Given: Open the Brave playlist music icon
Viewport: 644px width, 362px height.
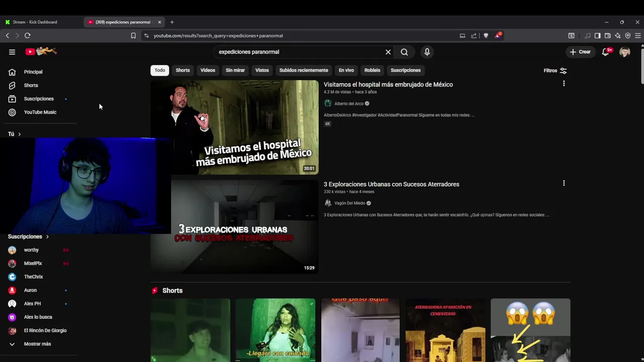Looking at the screenshot, I should (588, 36).
